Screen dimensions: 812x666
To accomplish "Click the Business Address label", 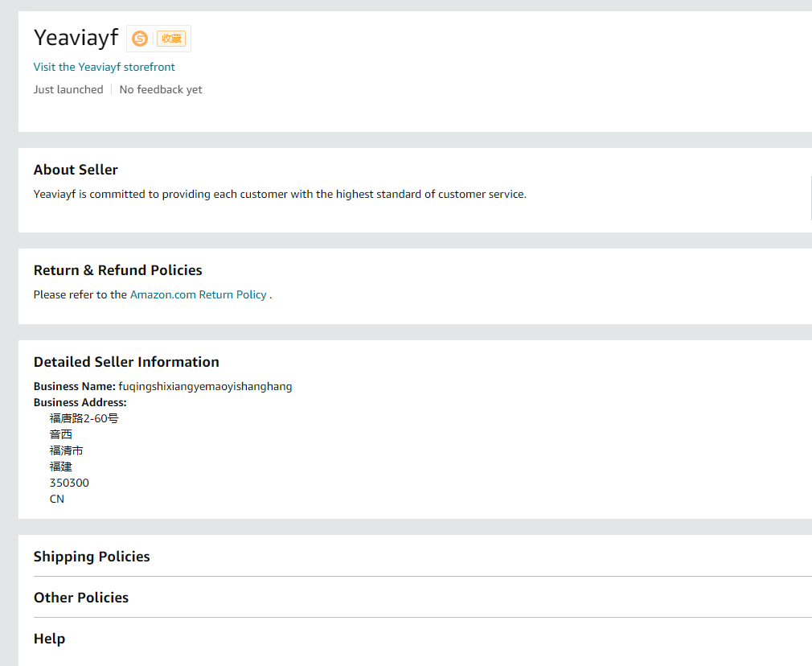I will click(80, 402).
